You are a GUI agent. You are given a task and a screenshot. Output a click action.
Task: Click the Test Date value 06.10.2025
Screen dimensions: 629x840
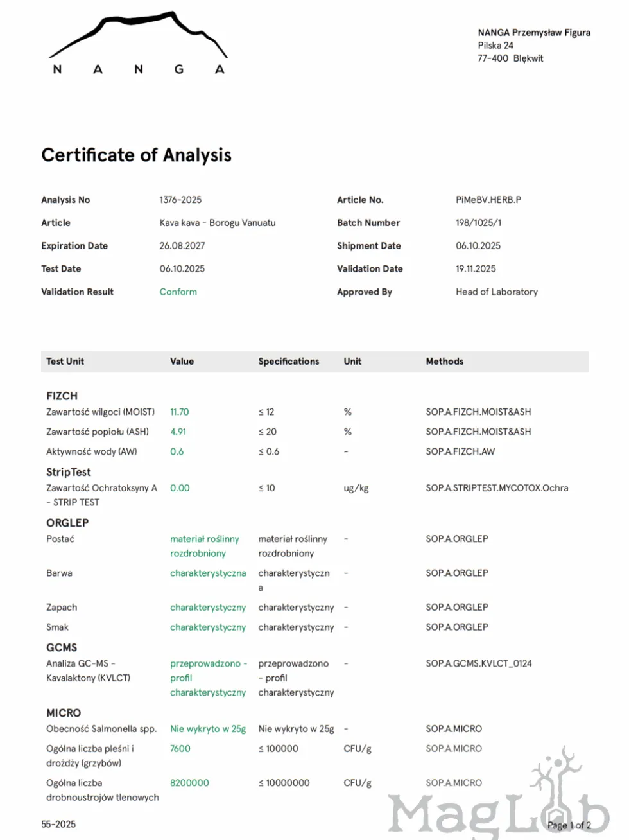pyautogui.click(x=182, y=269)
